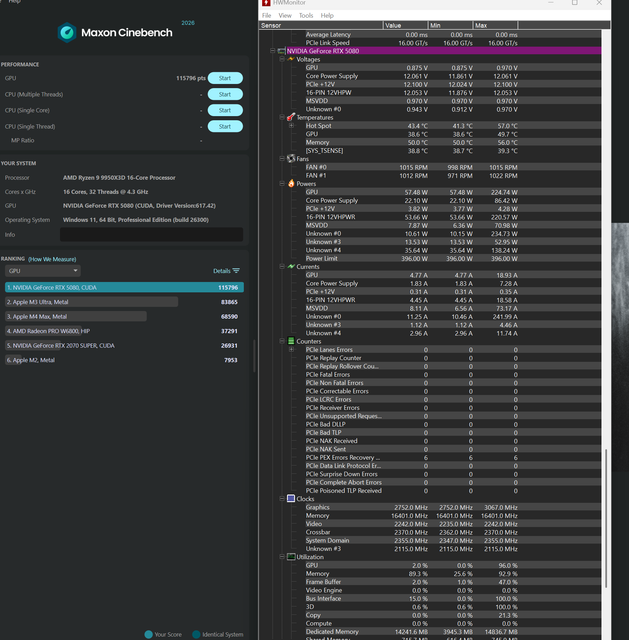629x640 pixels.
Task: Expand the Hot Spot temperature row
Action: click(x=291, y=126)
